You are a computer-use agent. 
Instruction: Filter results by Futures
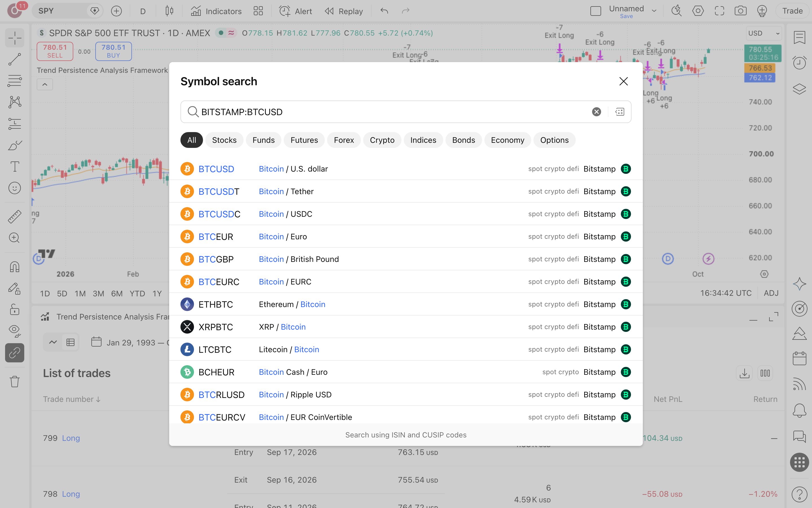tap(304, 140)
